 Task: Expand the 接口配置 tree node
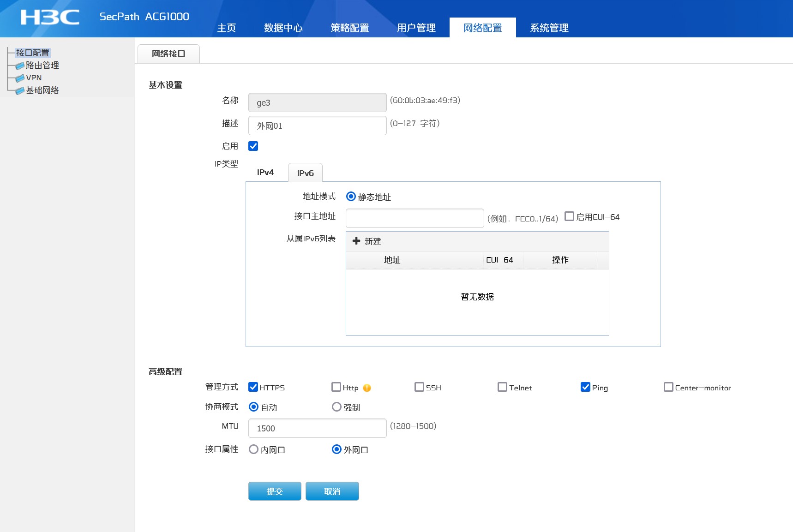[32, 53]
